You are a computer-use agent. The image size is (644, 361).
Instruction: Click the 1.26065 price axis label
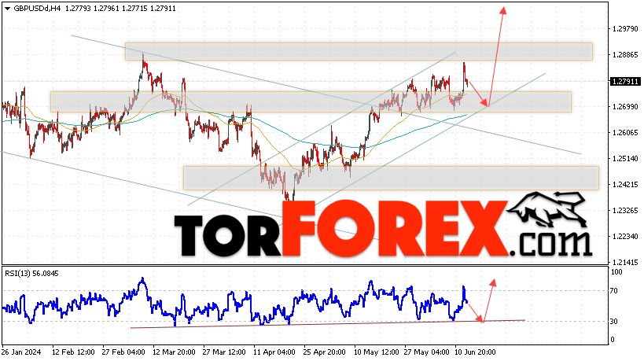point(625,133)
